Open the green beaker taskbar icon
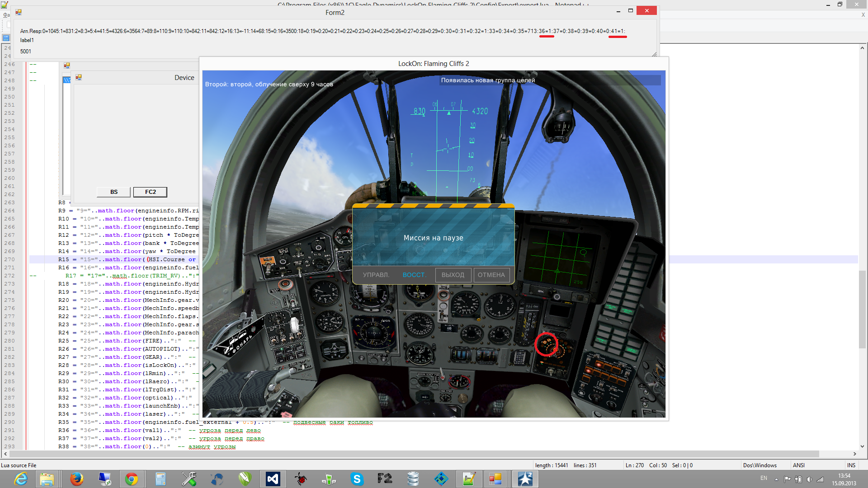 tap(329, 479)
